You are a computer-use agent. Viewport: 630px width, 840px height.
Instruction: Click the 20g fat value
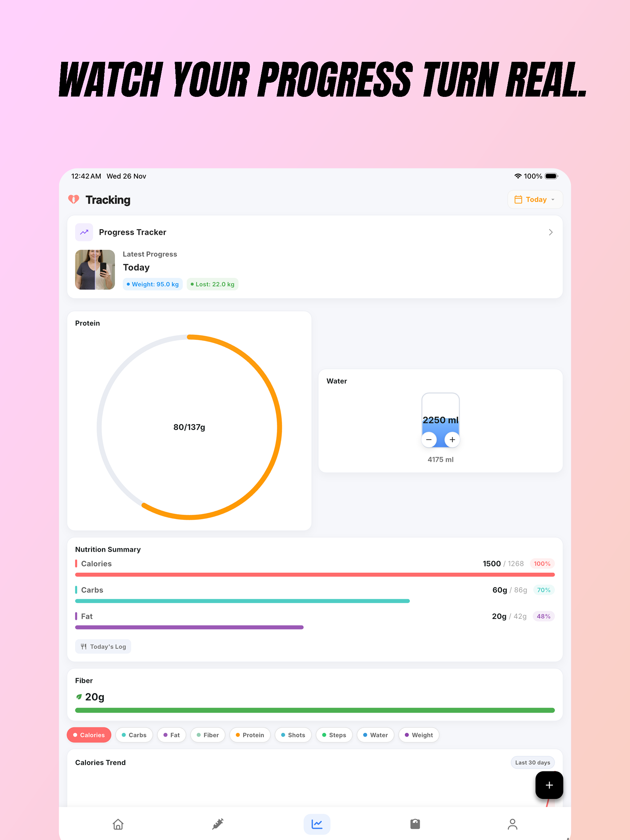(499, 616)
